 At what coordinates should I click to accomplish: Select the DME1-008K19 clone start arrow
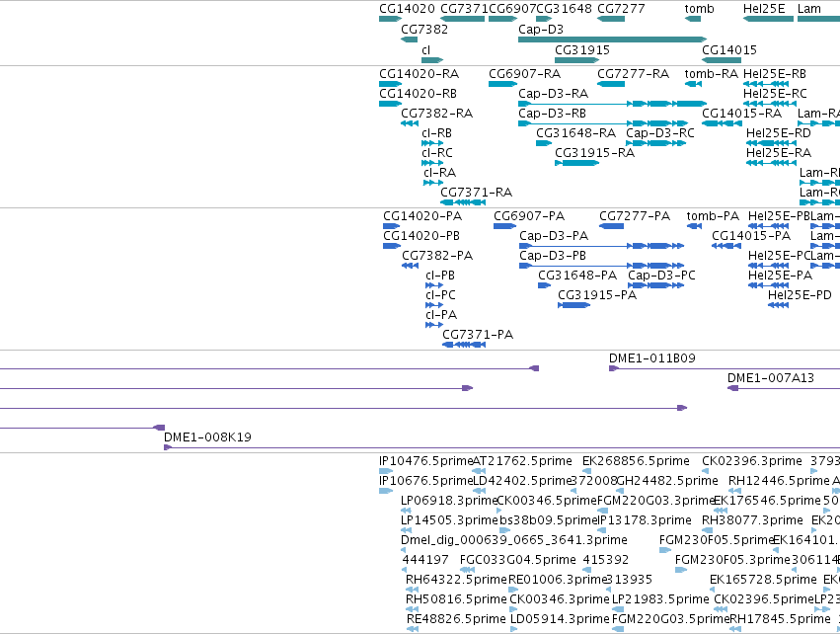pyautogui.click(x=168, y=447)
